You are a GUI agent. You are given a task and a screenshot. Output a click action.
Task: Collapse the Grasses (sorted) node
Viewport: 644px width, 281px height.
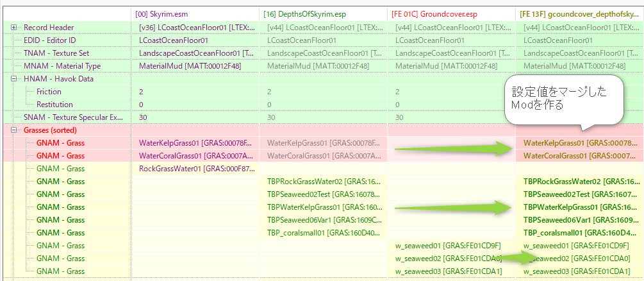(14, 130)
